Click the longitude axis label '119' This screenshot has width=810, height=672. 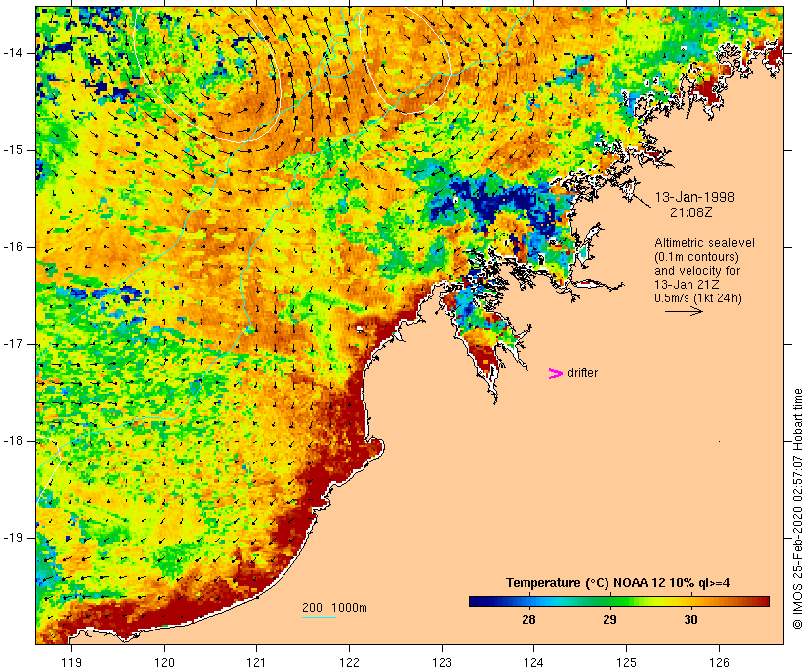point(71,662)
